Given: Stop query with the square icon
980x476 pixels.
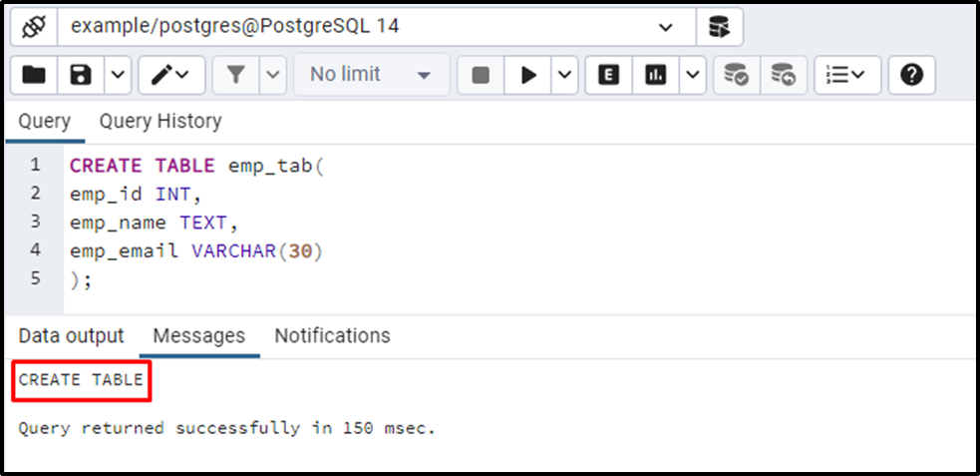Looking at the screenshot, I should [x=480, y=75].
